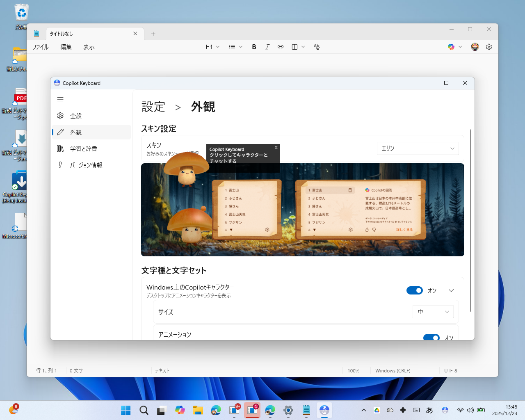
Task: Close the クリックしてキャラクターとチャットする tooltip
Action: [x=276, y=147]
